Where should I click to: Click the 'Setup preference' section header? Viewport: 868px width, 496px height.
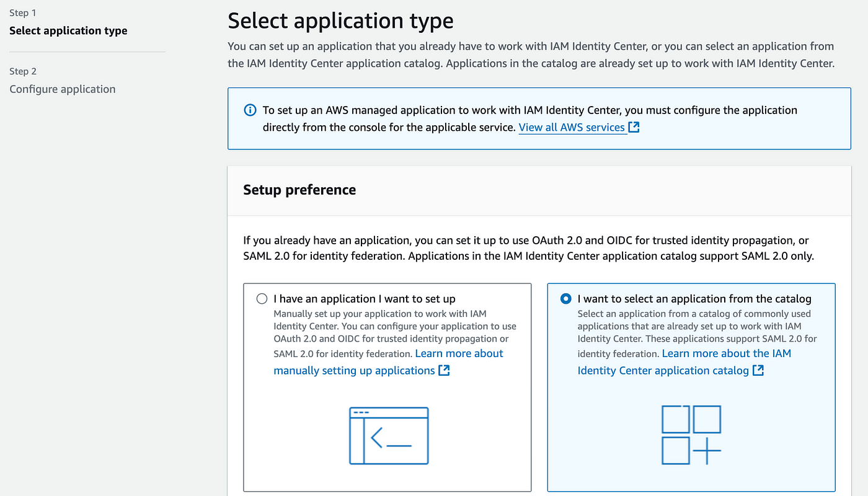point(299,190)
